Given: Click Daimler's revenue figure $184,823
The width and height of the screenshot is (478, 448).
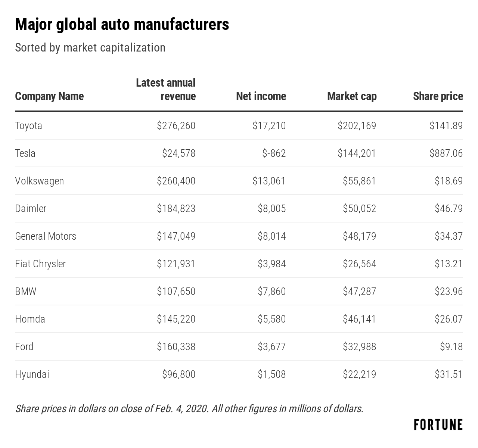Looking at the screenshot, I should tap(176, 209).
